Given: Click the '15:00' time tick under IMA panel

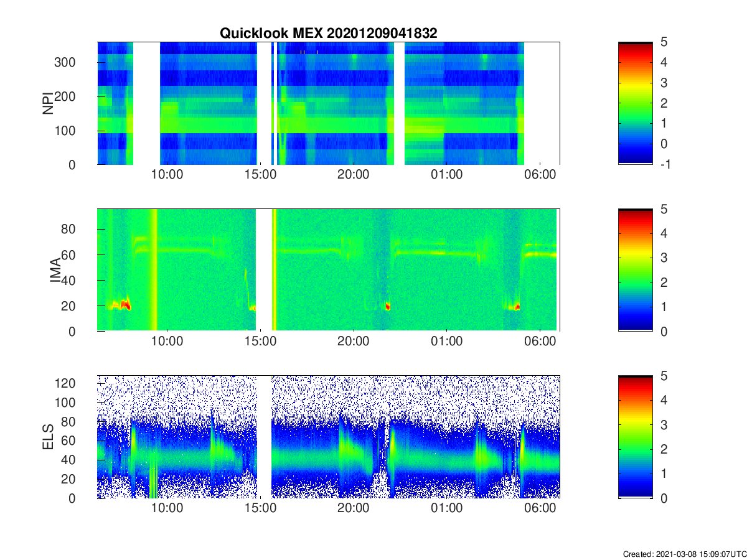Looking at the screenshot, I should [x=260, y=341].
